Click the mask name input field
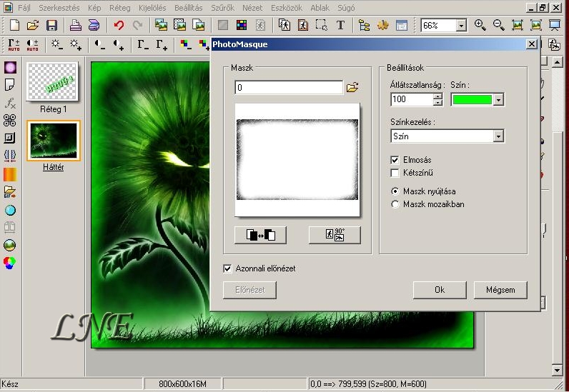The image size is (569, 392). [289, 87]
